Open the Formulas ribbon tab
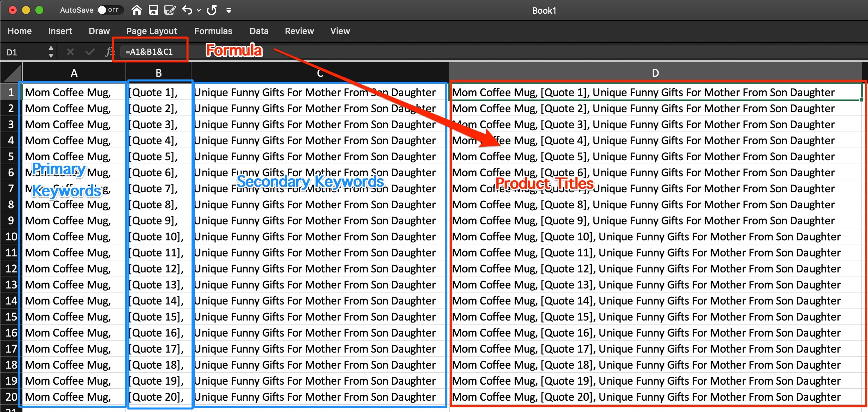 pos(213,31)
